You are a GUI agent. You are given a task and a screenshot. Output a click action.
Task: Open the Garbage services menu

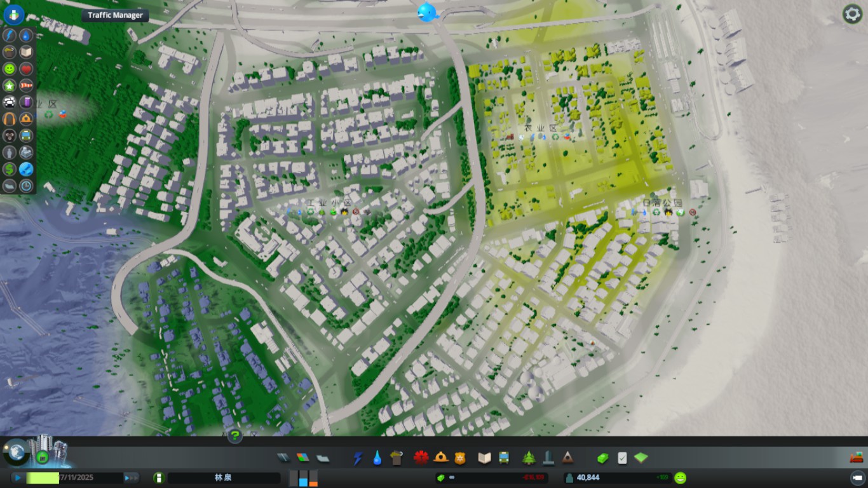[x=397, y=457]
